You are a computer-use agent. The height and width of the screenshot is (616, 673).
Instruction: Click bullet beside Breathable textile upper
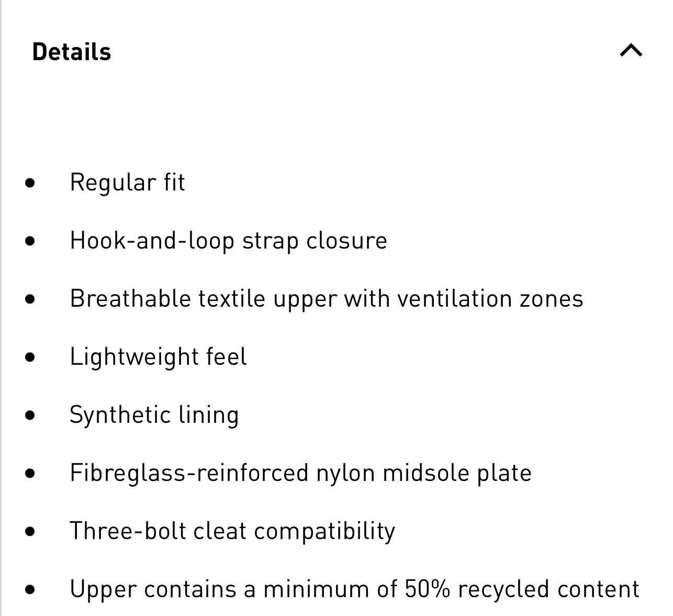[x=30, y=299]
